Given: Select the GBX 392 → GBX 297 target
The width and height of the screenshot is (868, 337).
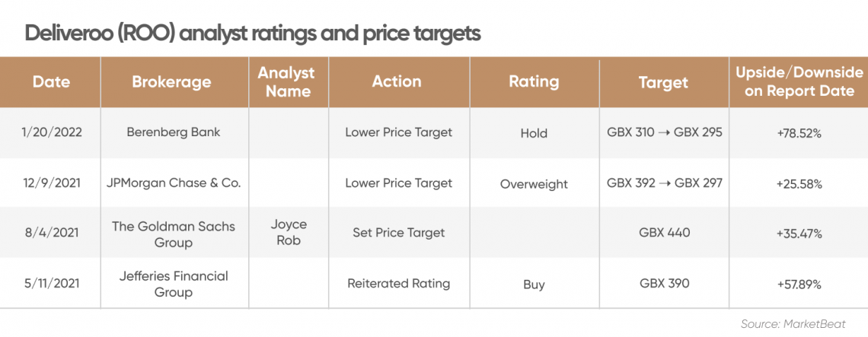Looking at the screenshot, I should (x=664, y=183).
